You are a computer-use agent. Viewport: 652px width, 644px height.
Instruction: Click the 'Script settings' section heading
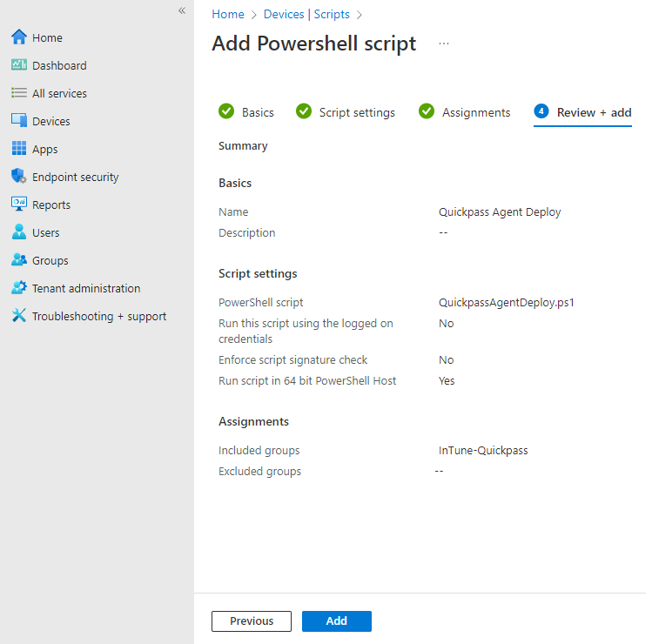(x=258, y=274)
